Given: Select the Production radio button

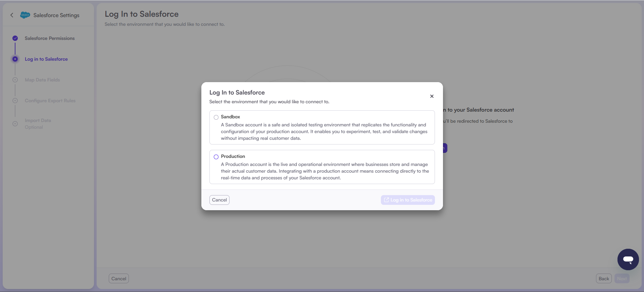Looking at the screenshot, I should 216,157.
